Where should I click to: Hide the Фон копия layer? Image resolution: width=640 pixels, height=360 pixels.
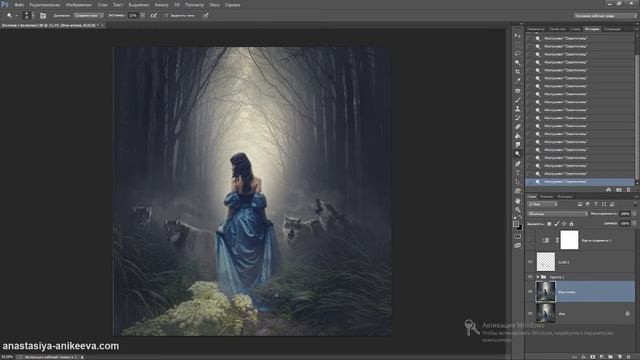[530, 291]
